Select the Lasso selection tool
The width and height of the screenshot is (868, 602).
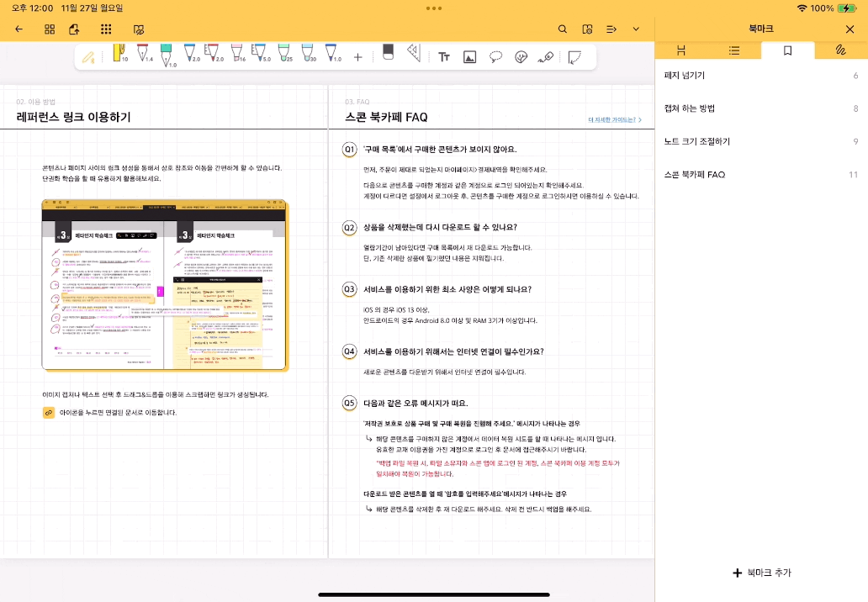pyautogui.click(x=495, y=57)
